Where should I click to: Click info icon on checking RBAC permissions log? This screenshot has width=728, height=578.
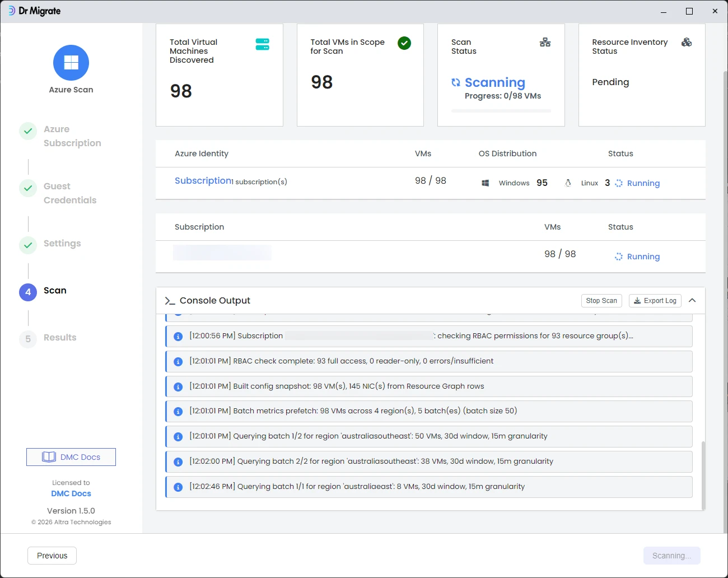point(178,337)
